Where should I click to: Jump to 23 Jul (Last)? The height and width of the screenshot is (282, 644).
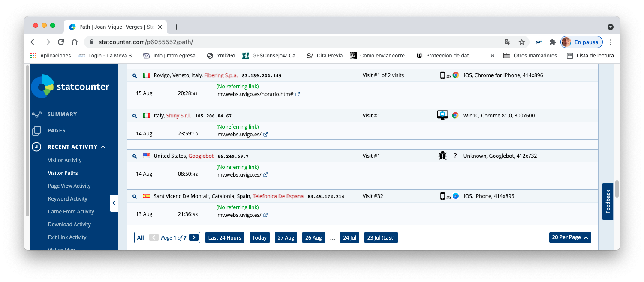pyautogui.click(x=381, y=237)
